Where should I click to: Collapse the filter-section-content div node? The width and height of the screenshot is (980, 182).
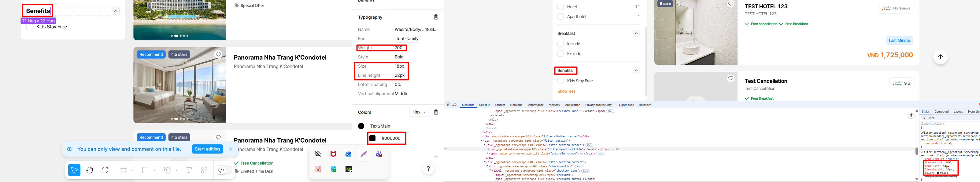(x=485, y=162)
